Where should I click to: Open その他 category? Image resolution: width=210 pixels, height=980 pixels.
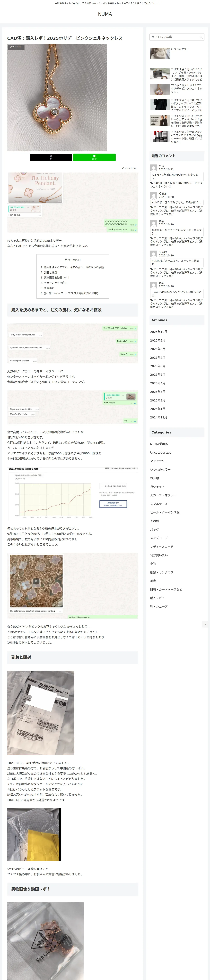[x=155, y=521]
